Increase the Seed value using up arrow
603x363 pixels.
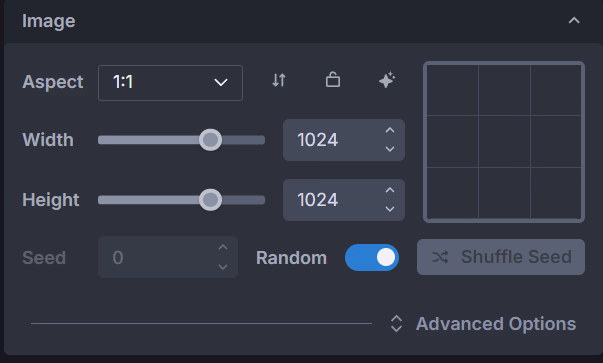(223, 247)
